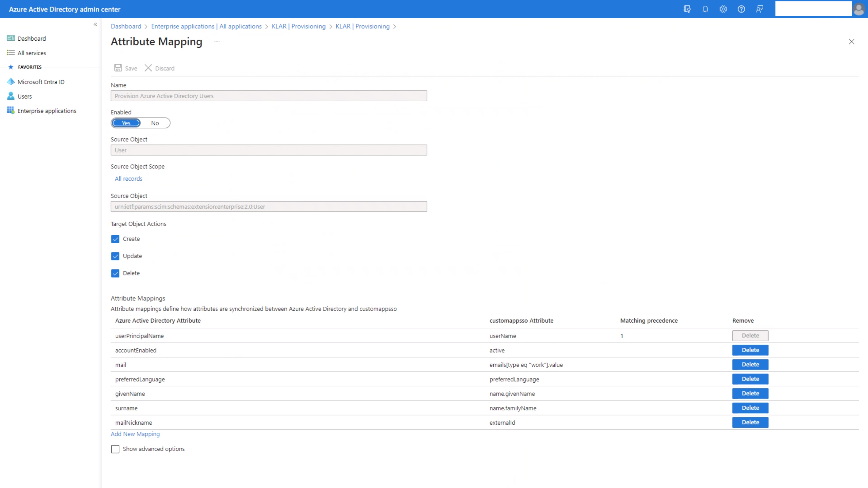Click the disabled Delete for userPrincipalName

750,335
